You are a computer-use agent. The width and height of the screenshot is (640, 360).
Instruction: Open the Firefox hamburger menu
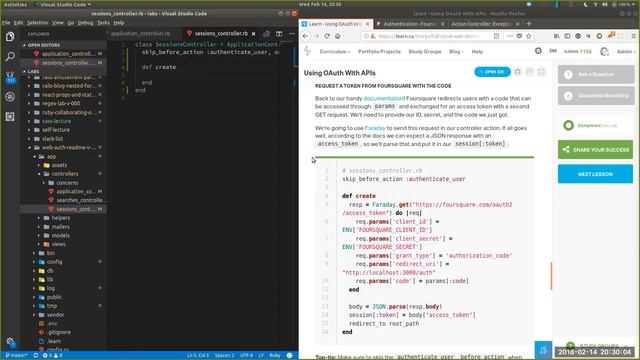pos(634,36)
